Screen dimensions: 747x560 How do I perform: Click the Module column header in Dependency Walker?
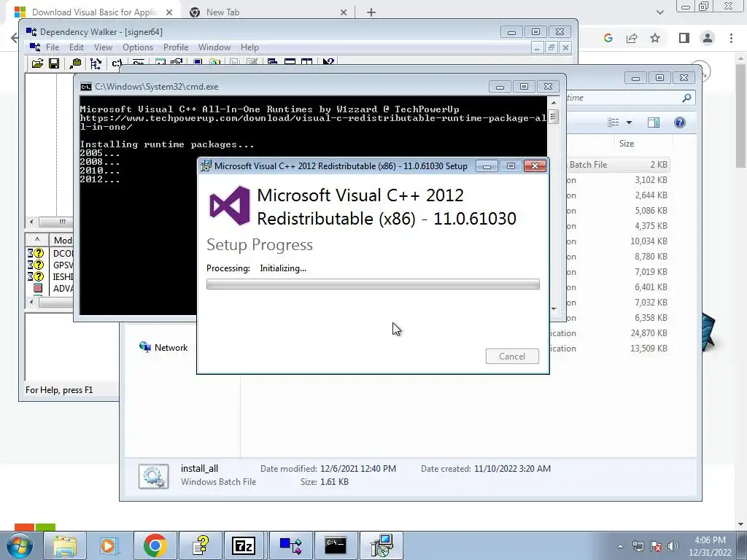click(x=62, y=240)
